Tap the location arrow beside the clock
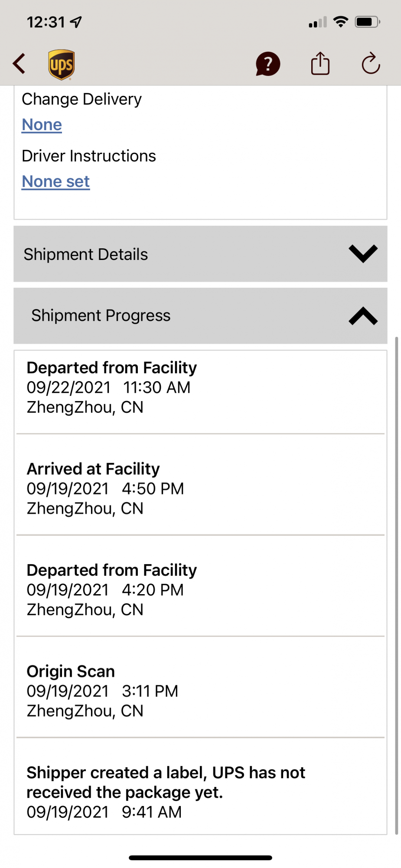 76,22
